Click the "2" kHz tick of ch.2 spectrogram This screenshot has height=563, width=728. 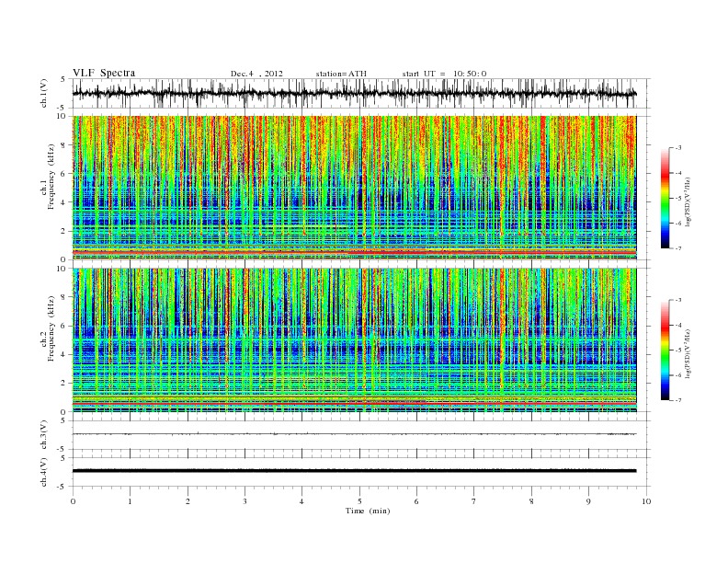pos(64,384)
